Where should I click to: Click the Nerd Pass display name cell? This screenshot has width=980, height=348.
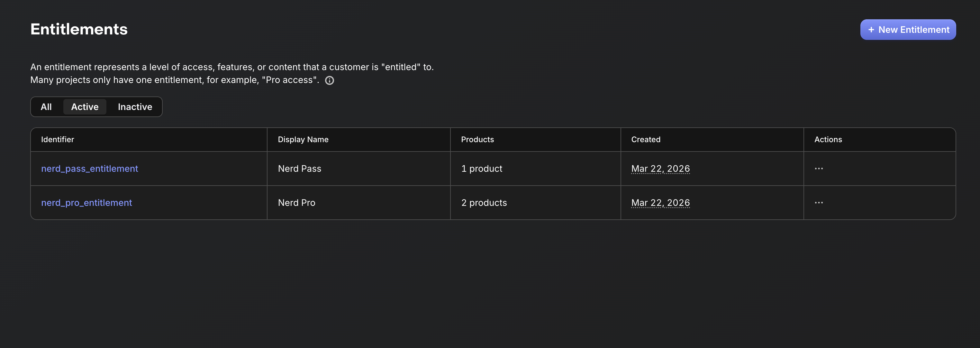pos(299,169)
